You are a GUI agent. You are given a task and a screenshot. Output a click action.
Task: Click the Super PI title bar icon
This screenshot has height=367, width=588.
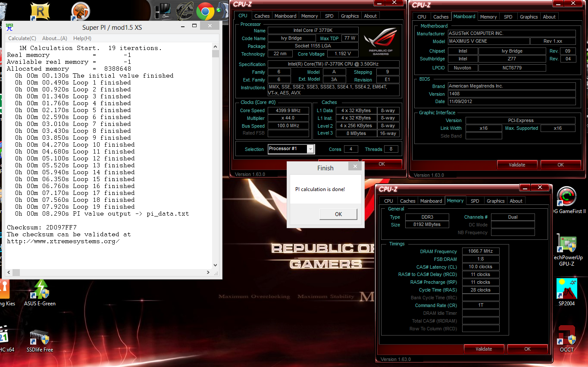tap(9, 27)
